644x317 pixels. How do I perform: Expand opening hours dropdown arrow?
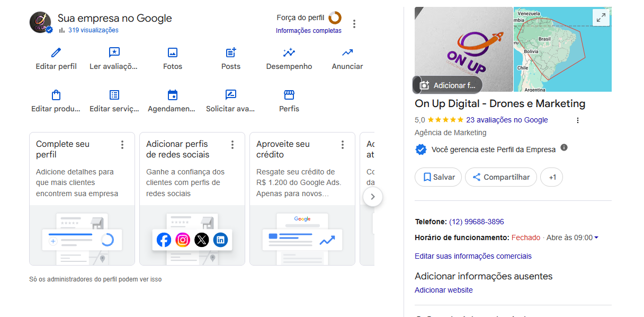pos(596,237)
